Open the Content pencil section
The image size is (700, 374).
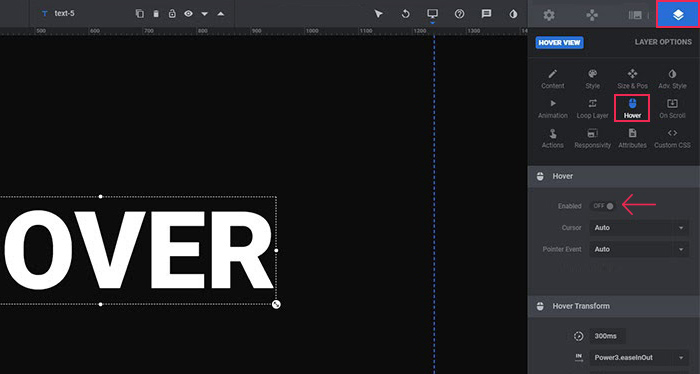pyautogui.click(x=553, y=79)
